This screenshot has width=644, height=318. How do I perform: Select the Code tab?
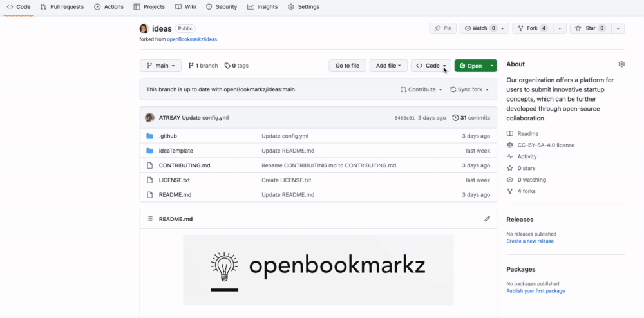tap(19, 7)
